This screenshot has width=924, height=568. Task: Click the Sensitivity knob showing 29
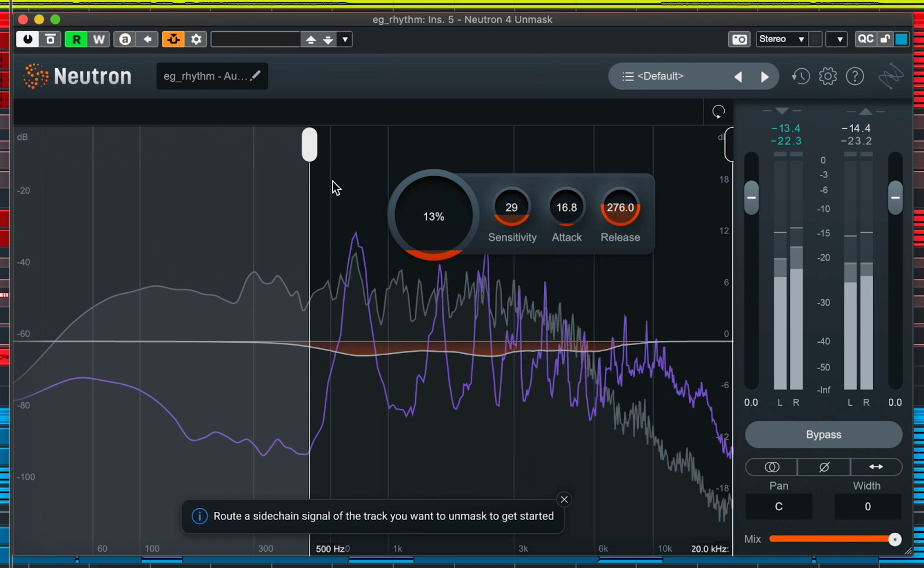click(512, 207)
